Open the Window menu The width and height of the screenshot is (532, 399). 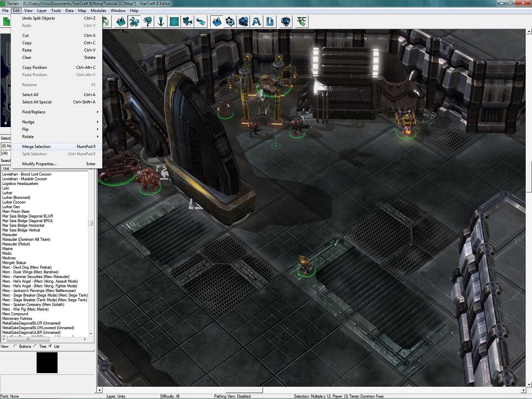[118, 10]
